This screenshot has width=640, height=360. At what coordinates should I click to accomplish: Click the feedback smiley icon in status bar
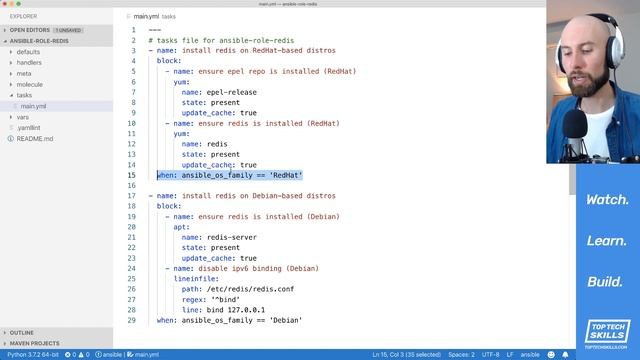pyautogui.click(x=551, y=355)
